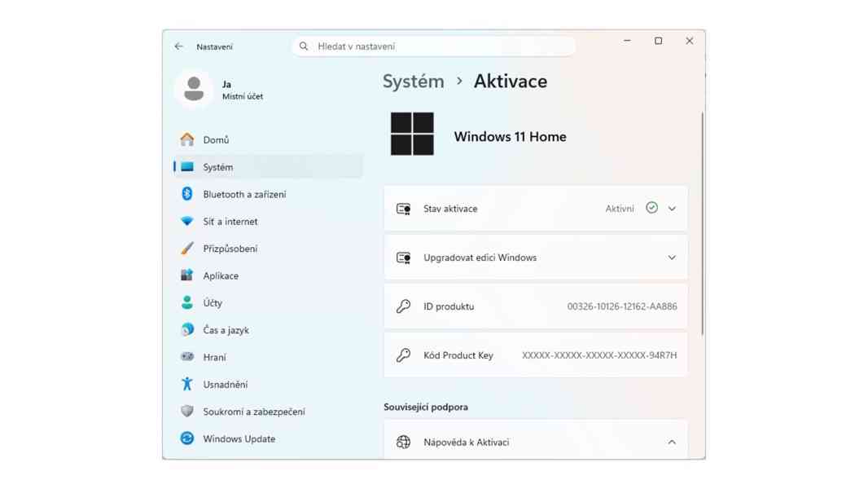
Task: Click the Windows Update sync icon
Action: click(x=187, y=438)
